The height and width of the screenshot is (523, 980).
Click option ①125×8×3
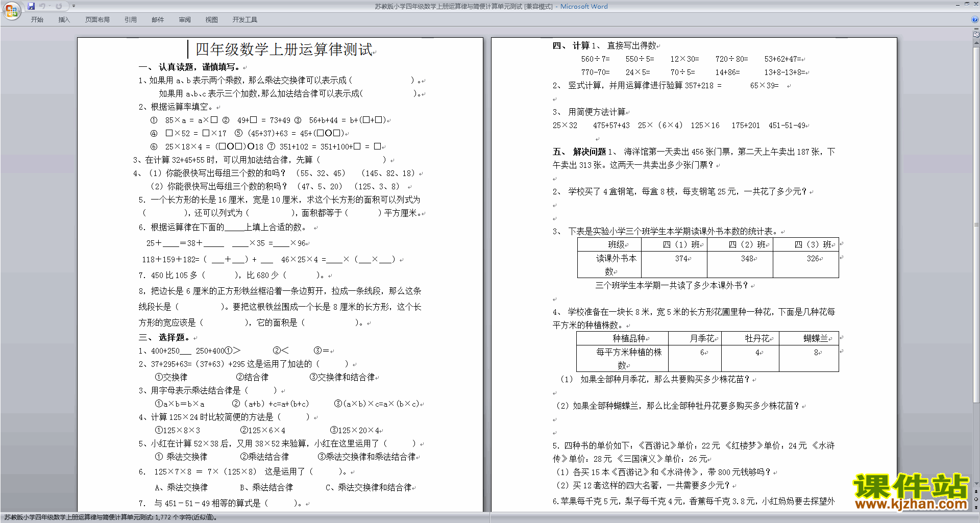coord(178,430)
